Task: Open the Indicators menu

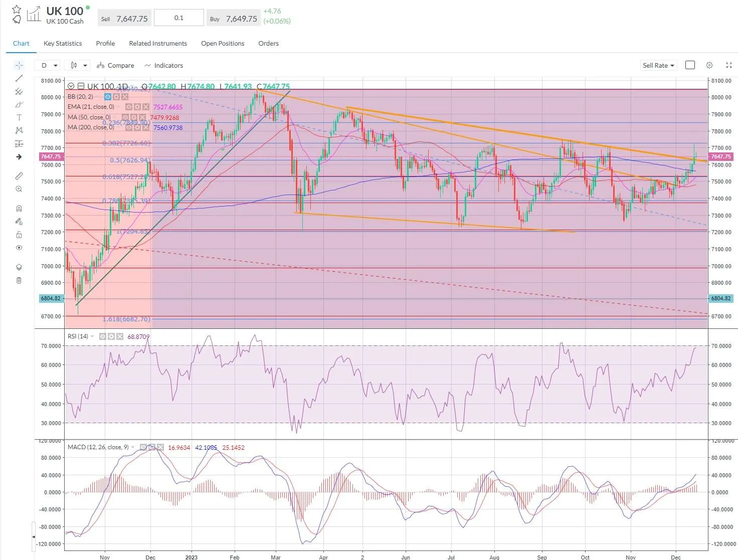Action: point(163,65)
